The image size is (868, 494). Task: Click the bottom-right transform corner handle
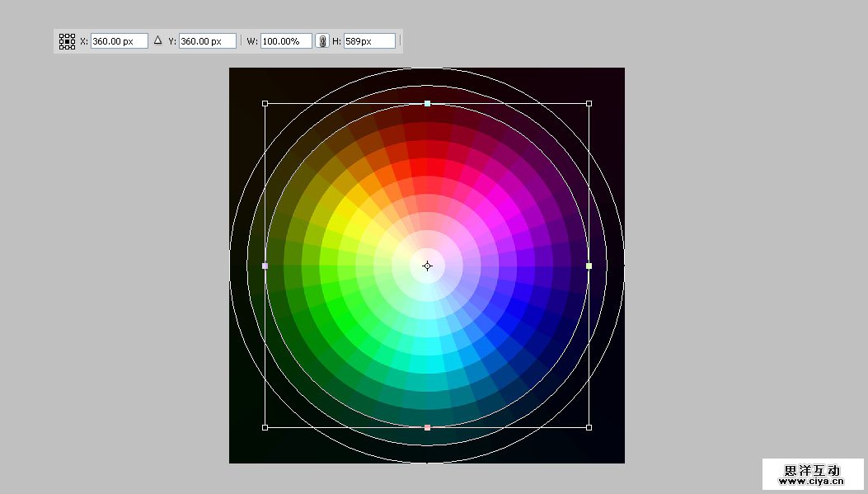[x=589, y=427]
